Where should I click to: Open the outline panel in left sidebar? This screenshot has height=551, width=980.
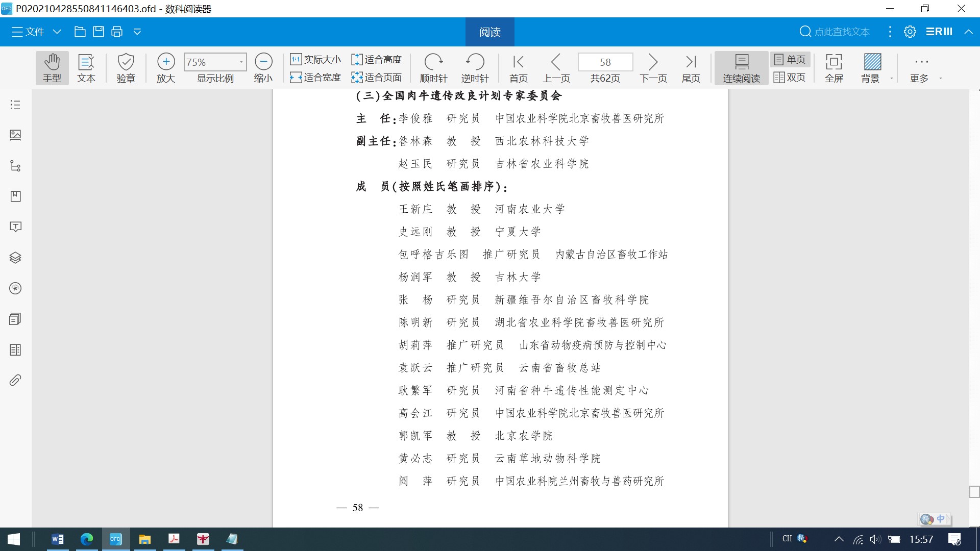(15, 105)
